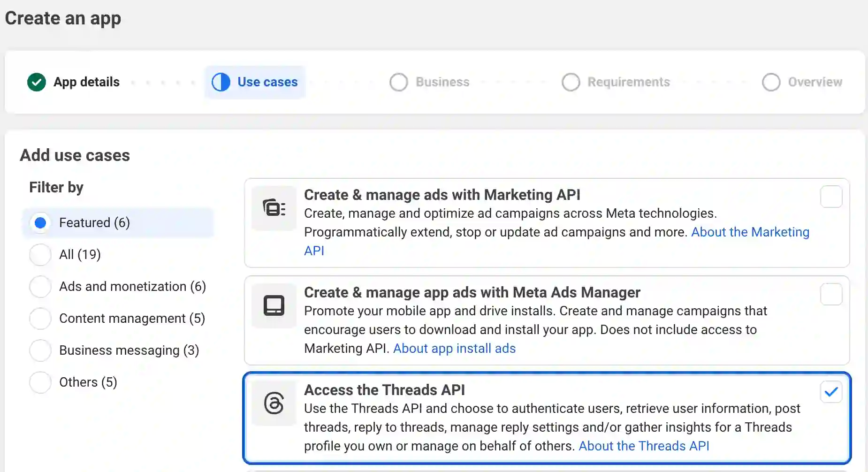
Task: Select the Content management (5) radio button
Action: tap(40, 318)
